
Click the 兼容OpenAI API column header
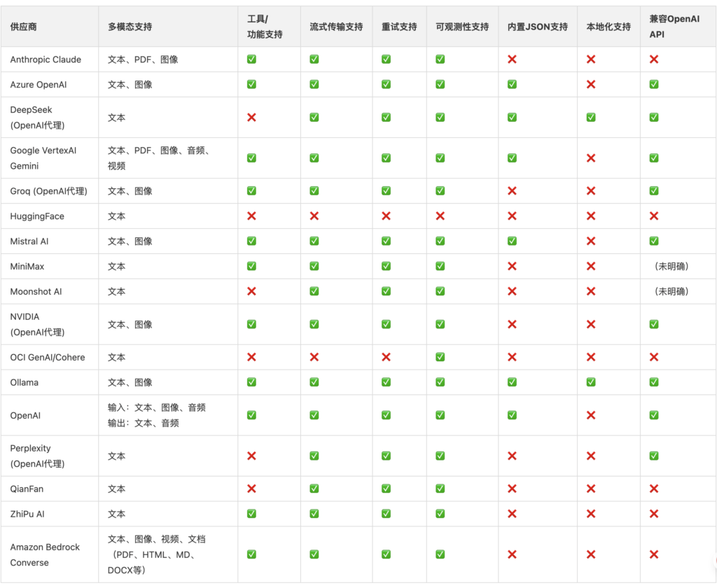click(x=674, y=27)
